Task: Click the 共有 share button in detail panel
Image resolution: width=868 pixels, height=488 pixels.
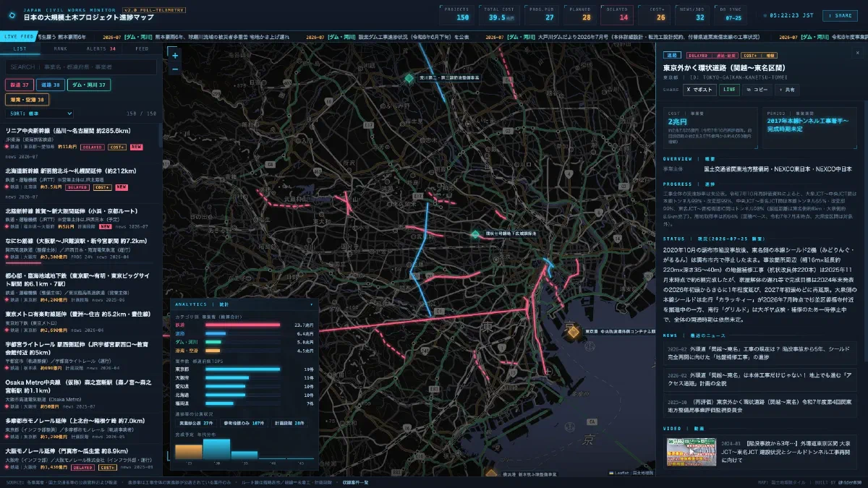Action: click(787, 90)
